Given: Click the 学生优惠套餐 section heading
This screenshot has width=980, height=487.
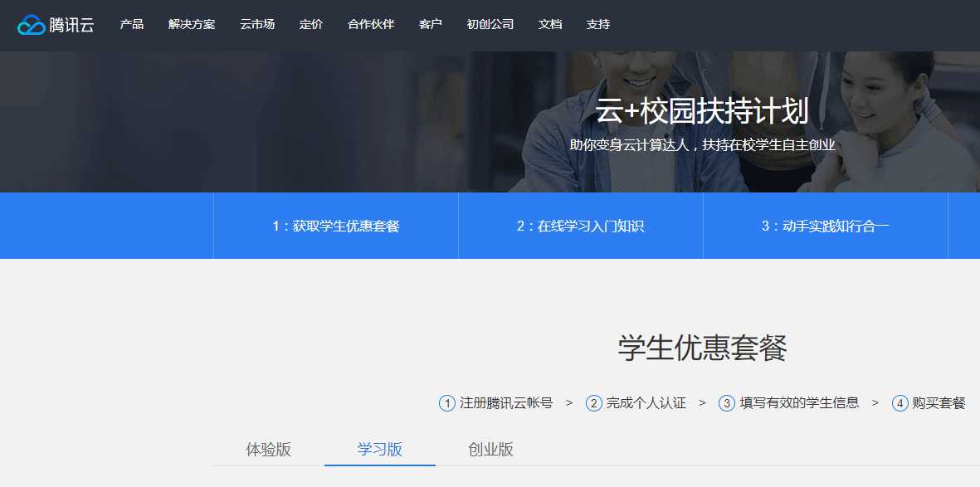Looking at the screenshot, I should 703,348.
